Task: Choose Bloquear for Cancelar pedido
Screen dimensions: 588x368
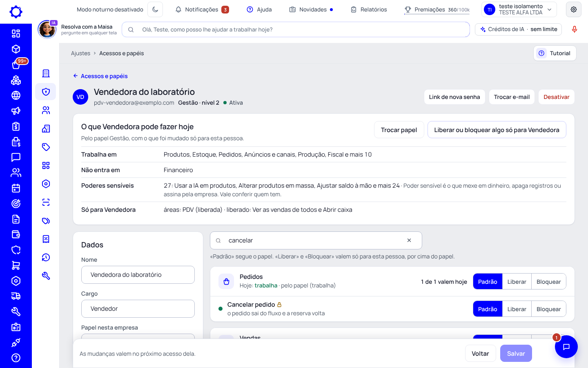Action: tap(549, 309)
